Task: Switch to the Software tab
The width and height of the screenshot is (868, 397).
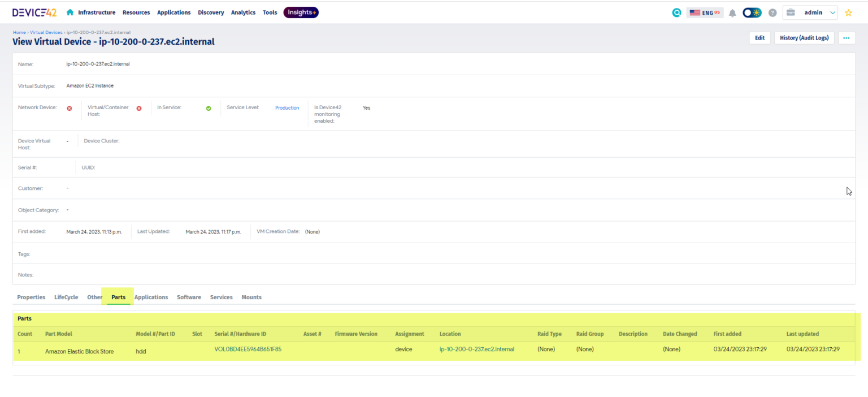Action: (189, 297)
